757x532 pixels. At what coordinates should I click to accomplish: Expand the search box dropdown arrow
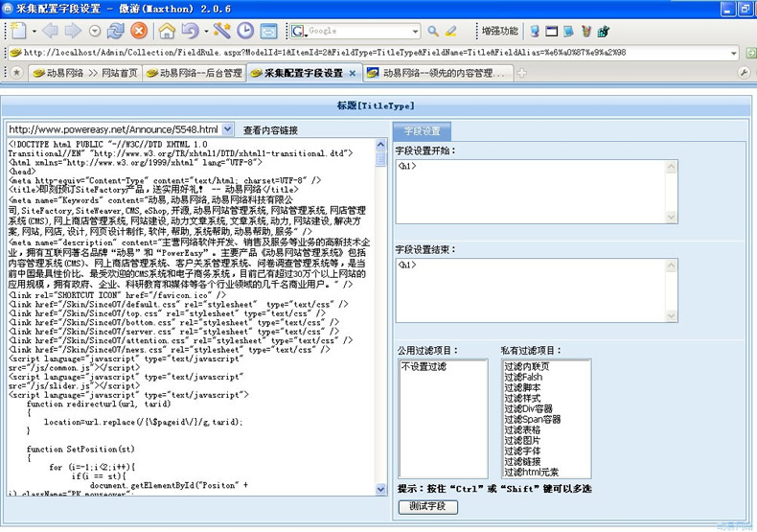pyautogui.click(x=416, y=32)
